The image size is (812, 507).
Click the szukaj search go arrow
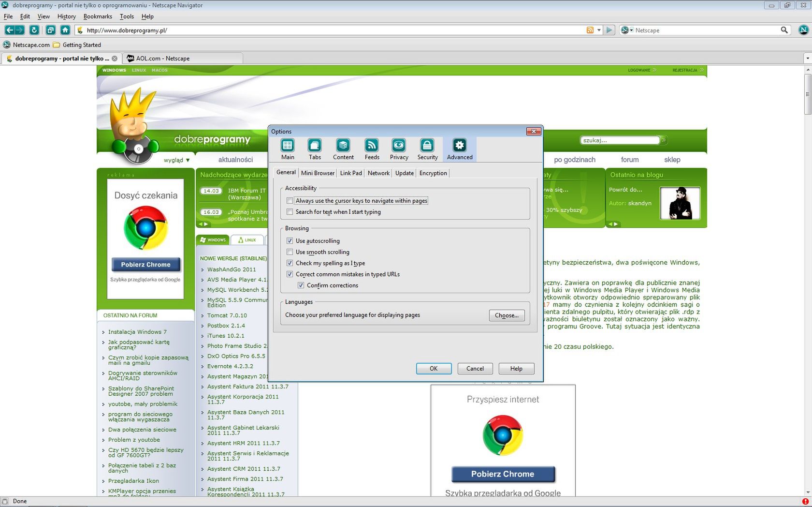point(664,140)
